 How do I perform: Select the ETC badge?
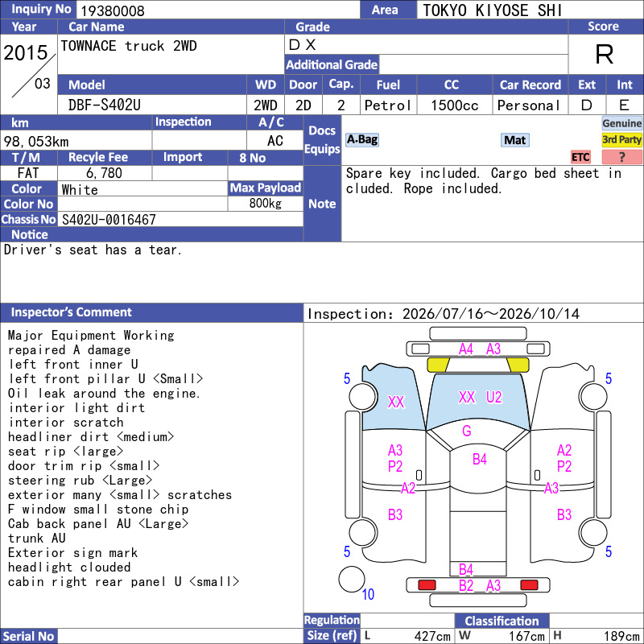click(x=580, y=157)
